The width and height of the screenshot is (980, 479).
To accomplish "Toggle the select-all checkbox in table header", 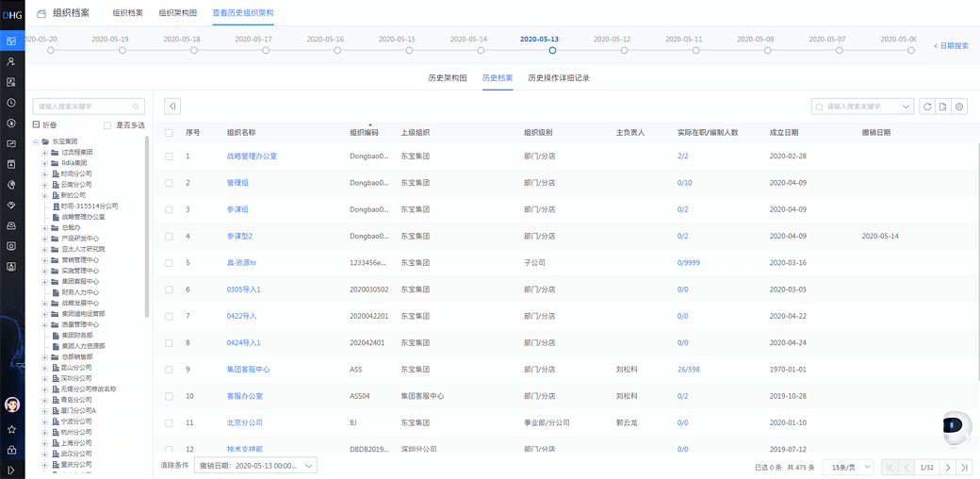I will click(x=170, y=133).
